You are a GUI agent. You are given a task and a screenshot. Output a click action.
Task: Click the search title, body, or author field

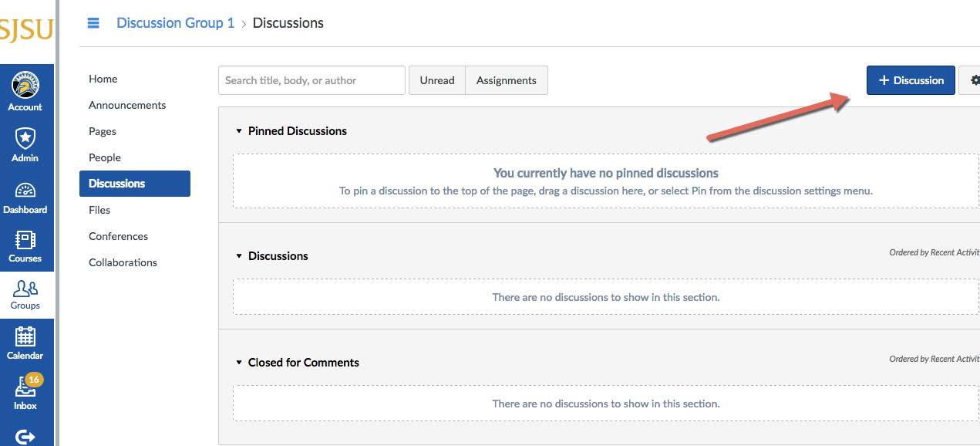coord(312,80)
